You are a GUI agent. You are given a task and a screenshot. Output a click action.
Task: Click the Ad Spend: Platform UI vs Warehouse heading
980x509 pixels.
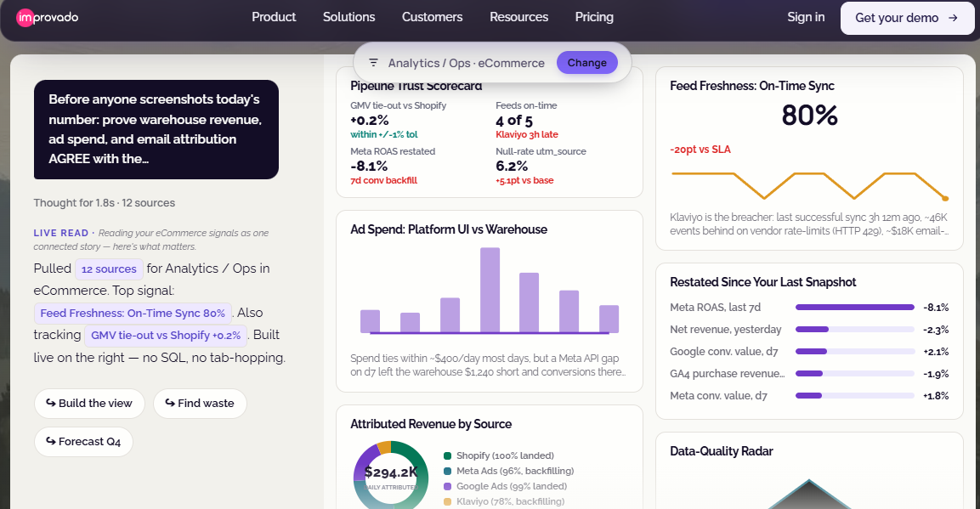click(x=449, y=229)
